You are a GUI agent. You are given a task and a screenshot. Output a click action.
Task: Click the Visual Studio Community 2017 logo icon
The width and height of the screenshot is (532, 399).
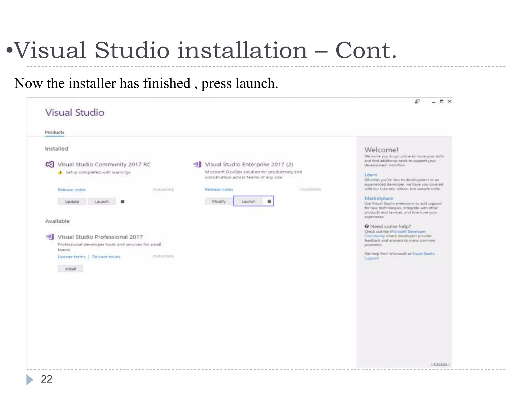[x=50, y=164]
